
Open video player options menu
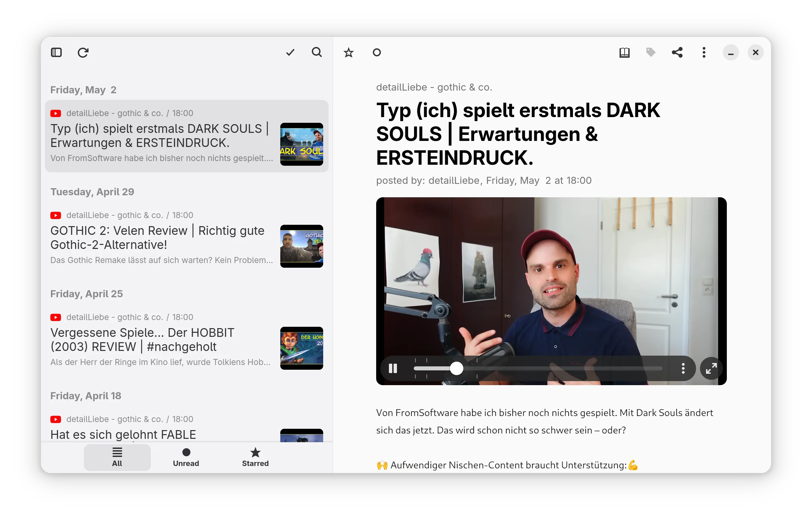[683, 368]
